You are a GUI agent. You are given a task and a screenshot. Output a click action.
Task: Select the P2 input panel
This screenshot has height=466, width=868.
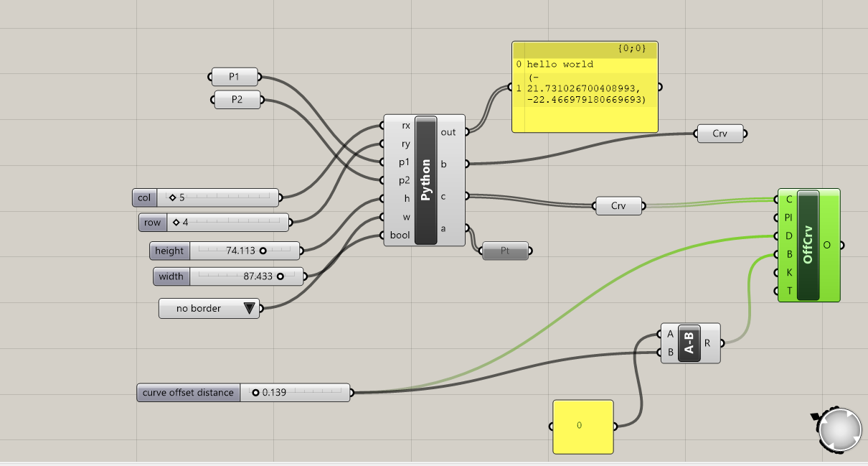pos(237,101)
